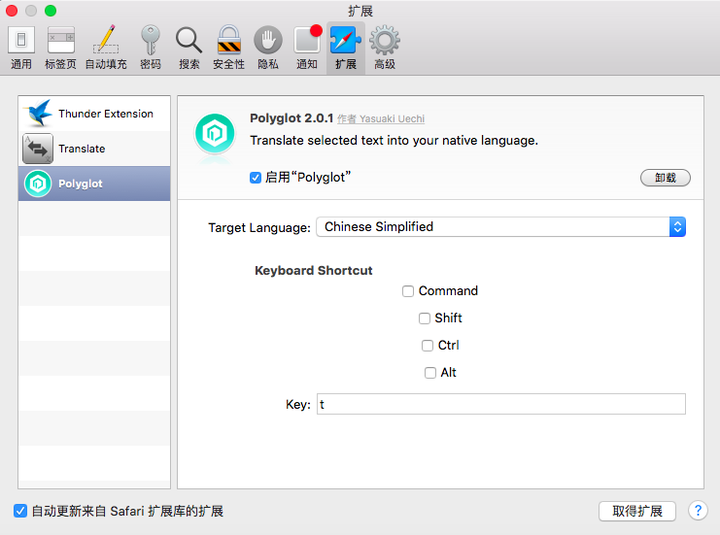The image size is (720, 535).
Task: Switch to the 高级 Advanced gear tab
Action: click(x=385, y=48)
